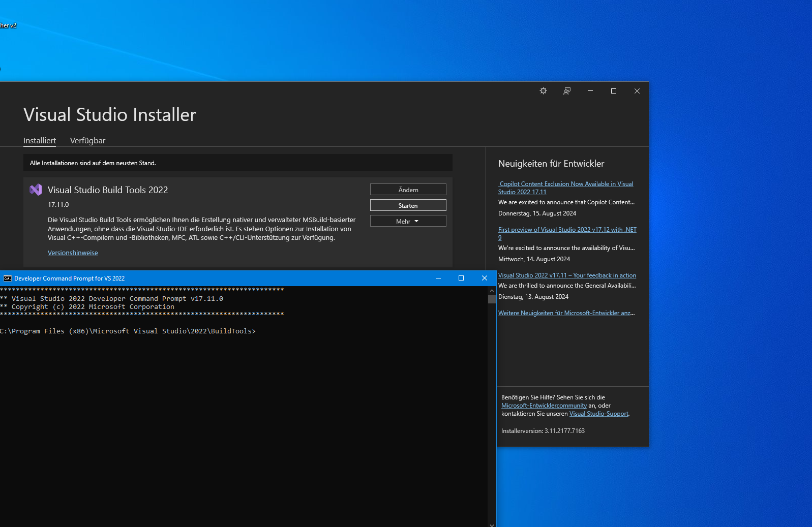This screenshot has width=812, height=527.
Task: Click the Visual Studio Build Tools logo
Action: [x=36, y=190]
